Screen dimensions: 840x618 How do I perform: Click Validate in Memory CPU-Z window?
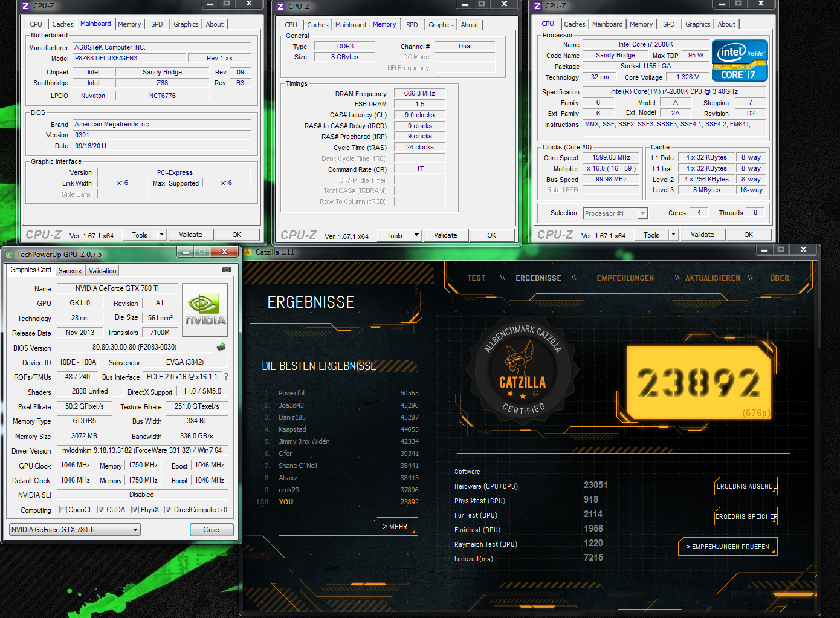pos(445,235)
